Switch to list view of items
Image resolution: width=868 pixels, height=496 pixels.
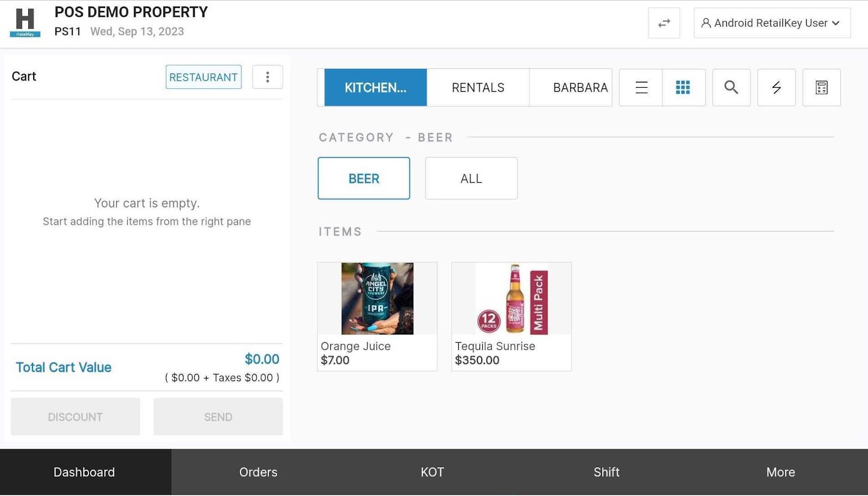pos(640,87)
